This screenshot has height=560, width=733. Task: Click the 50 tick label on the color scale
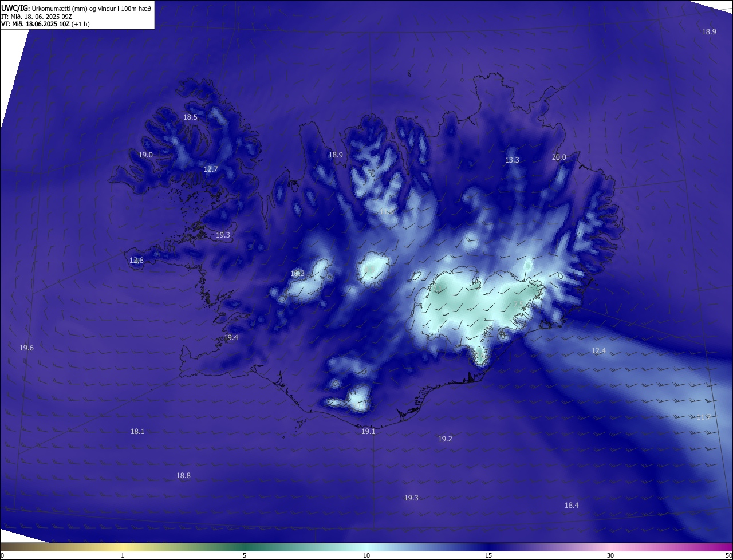click(x=728, y=555)
